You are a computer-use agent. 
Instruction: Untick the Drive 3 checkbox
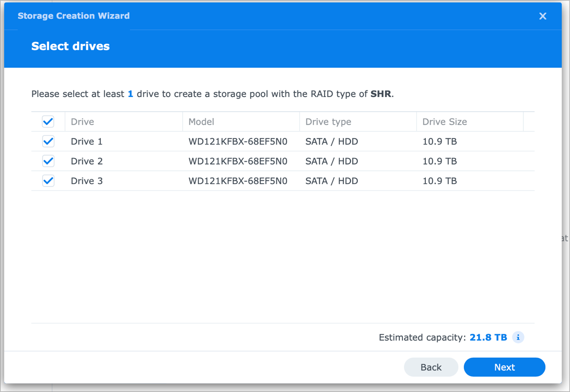click(x=48, y=181)
